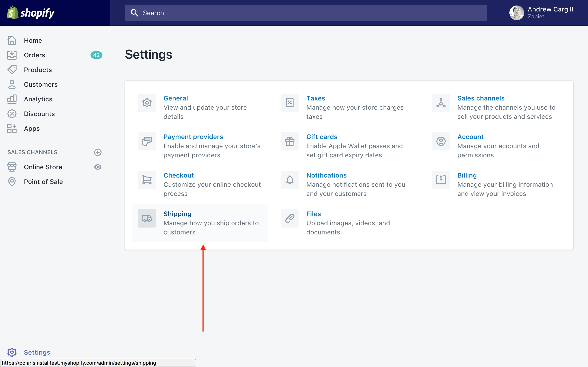Click the Gift cards present icon
Screen dimensions: 588x367
(x=290, y=141)
